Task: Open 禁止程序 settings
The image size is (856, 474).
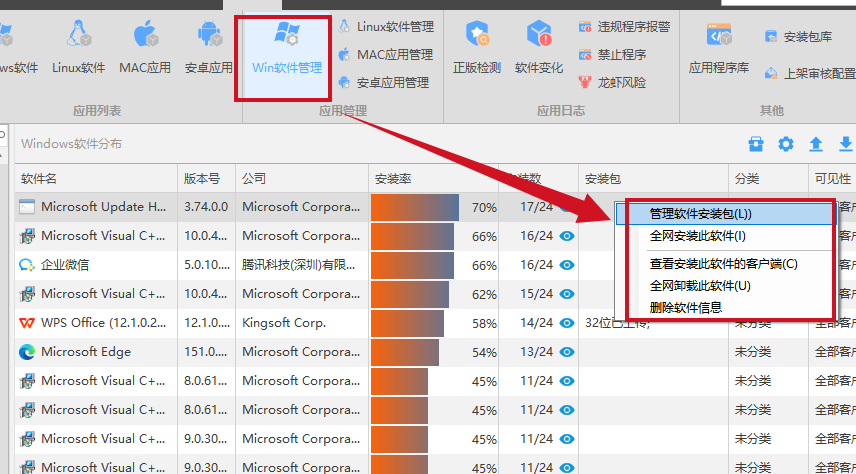Action: click(x=613, y=55)
